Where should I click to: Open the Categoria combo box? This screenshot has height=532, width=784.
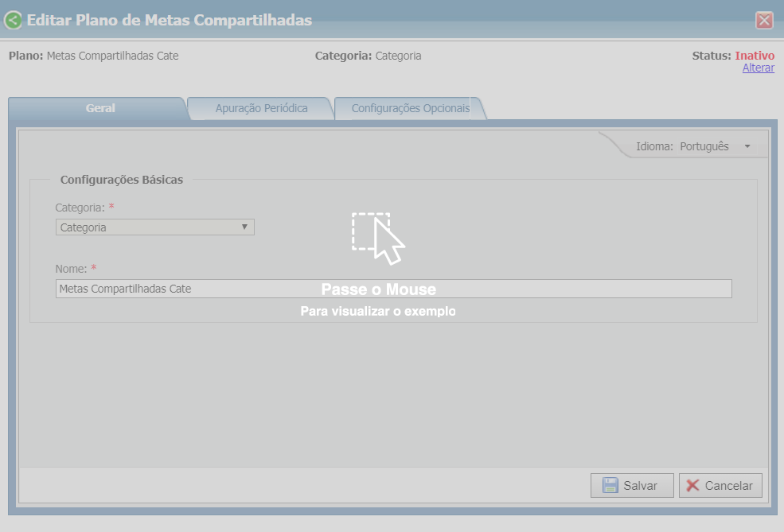pyautogui.click(x=148, y=227)
